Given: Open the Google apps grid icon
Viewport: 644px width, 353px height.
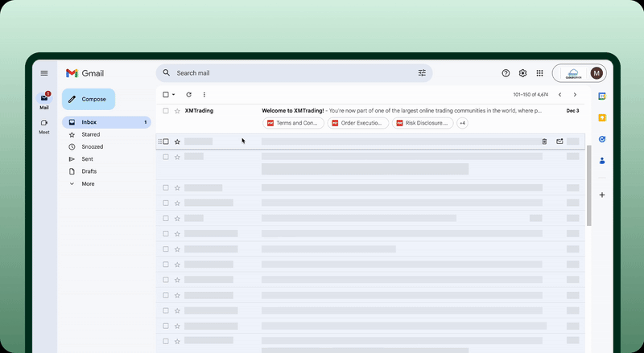Looking at the screenshot, I should pos(539,73).
